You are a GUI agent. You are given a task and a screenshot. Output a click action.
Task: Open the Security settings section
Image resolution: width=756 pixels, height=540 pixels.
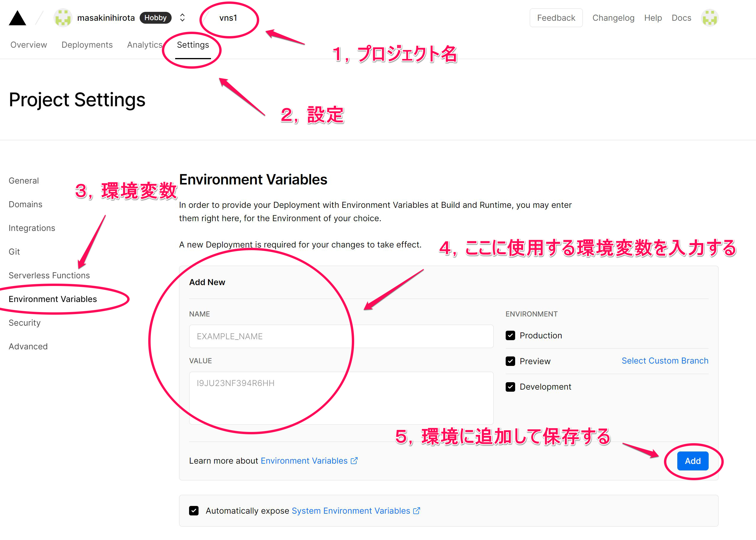click(x=24, y=322)
